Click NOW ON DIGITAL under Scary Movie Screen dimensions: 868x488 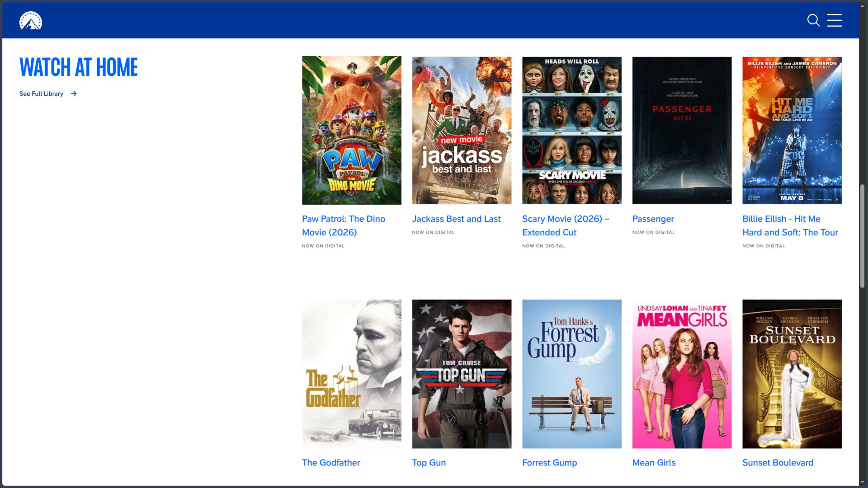coord(543,246)
